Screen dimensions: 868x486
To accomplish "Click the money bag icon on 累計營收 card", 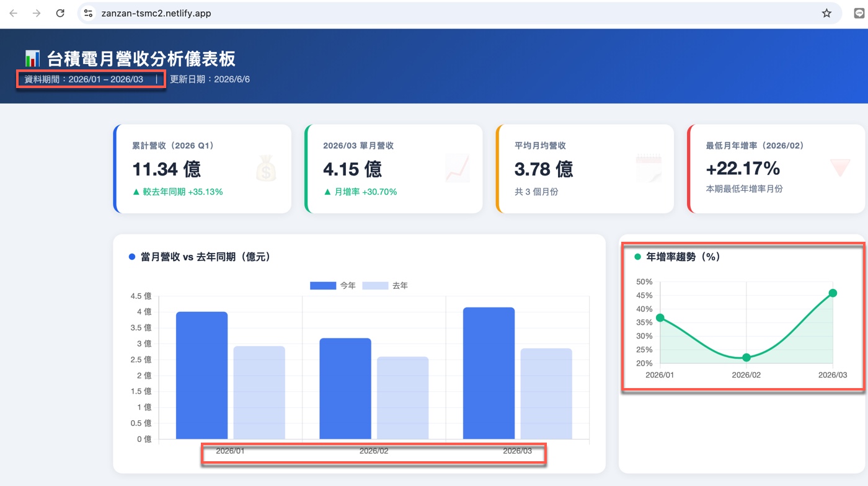I will click(x=266, y=169).
